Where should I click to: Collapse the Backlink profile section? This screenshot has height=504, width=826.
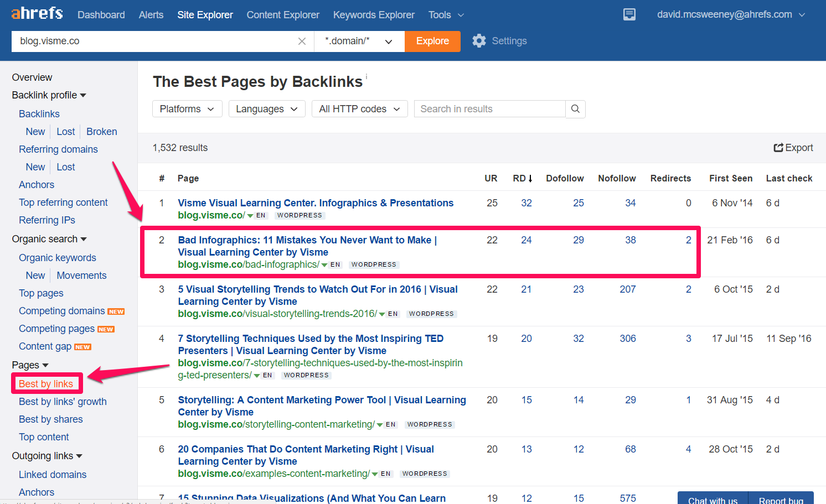(49, 95)
